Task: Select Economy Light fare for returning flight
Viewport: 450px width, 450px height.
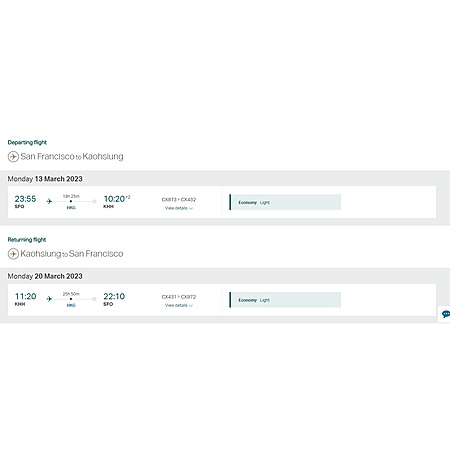Action: [285, 300]
